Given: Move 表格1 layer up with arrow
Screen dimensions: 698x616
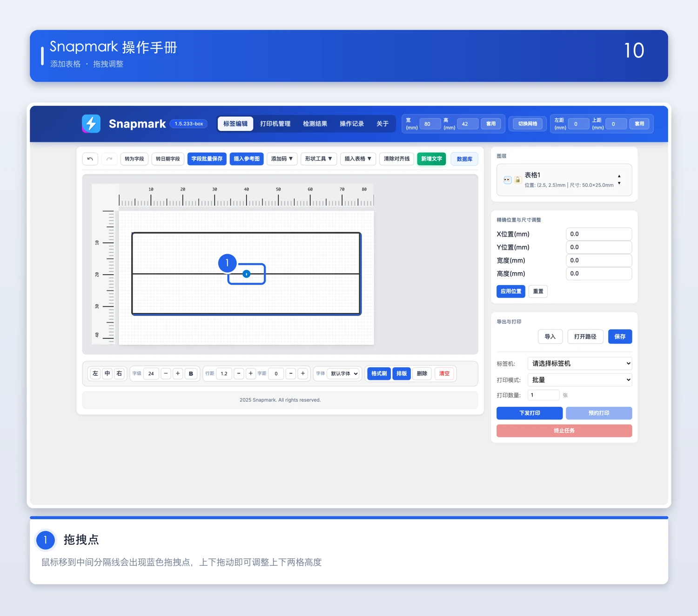Looking at the screenshot, I should pyautogui.click(x=619, y=176).
